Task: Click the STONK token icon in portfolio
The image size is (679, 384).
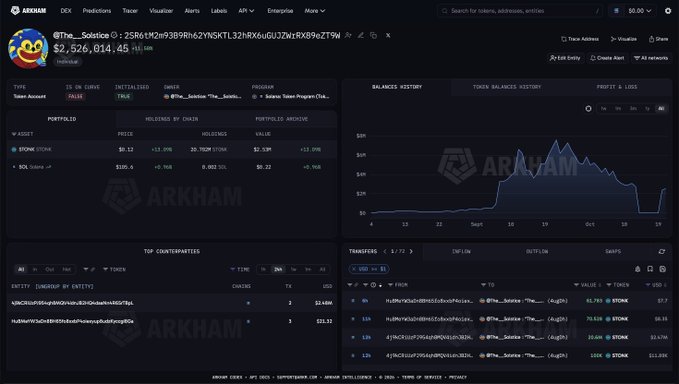Action: (x=14, y=149)
